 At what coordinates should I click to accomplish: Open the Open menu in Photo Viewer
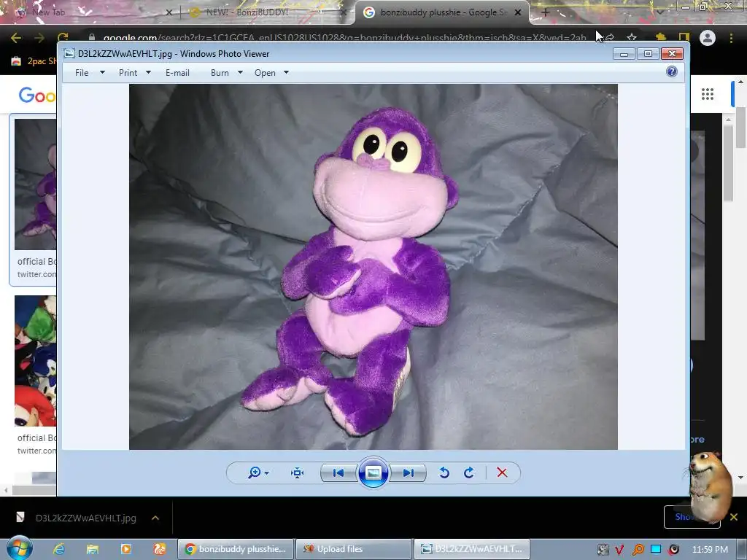coord(265,73)
